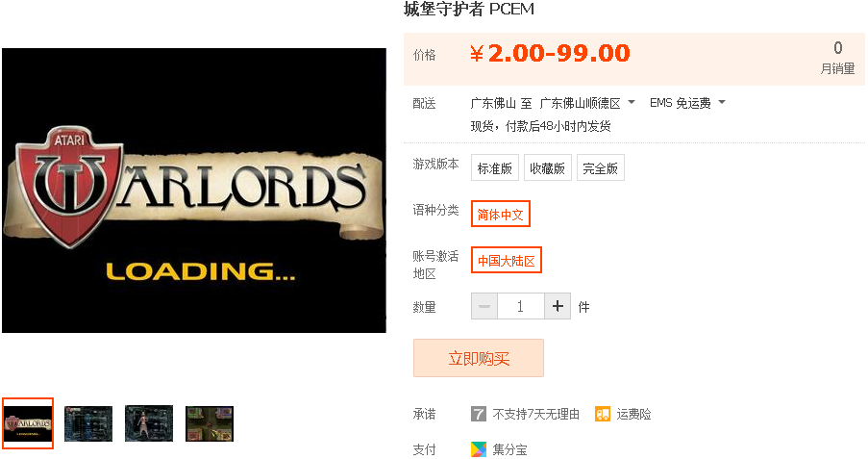Decrease quantity with the minus button
Image resolution: width=868 pixels, height=459 pixels.
(484, 306)
